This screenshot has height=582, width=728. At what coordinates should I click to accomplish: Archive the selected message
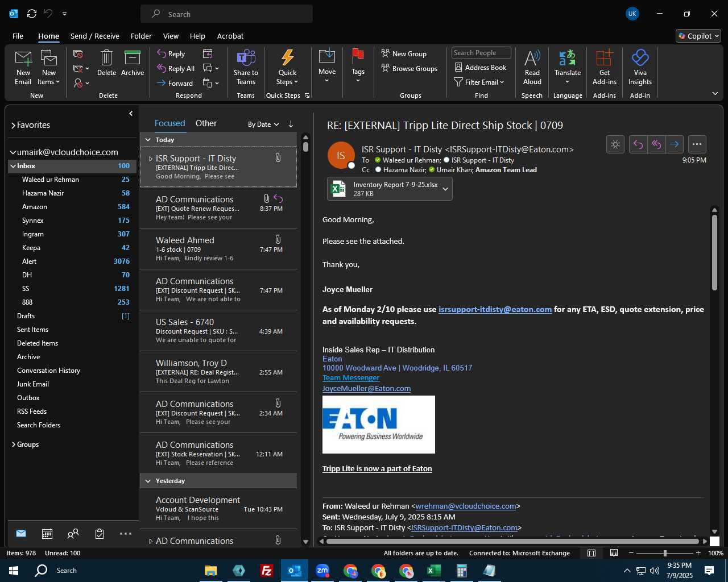133,63
